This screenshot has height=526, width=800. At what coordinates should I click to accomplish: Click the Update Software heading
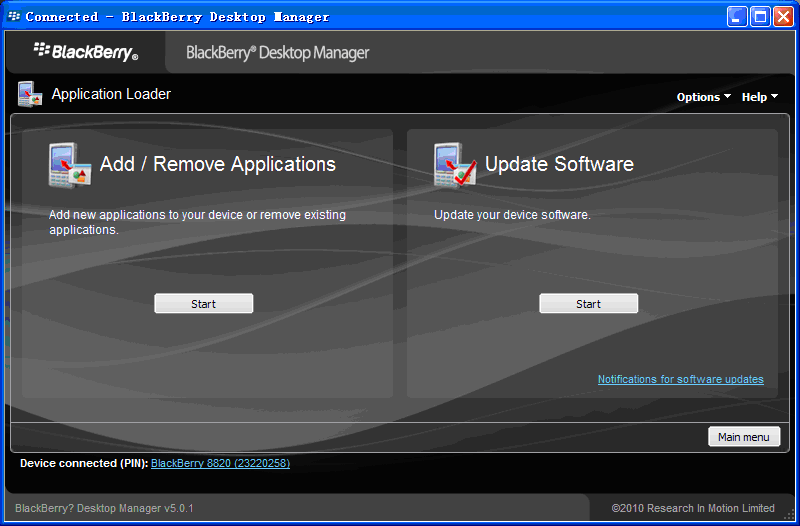[559, 164]
